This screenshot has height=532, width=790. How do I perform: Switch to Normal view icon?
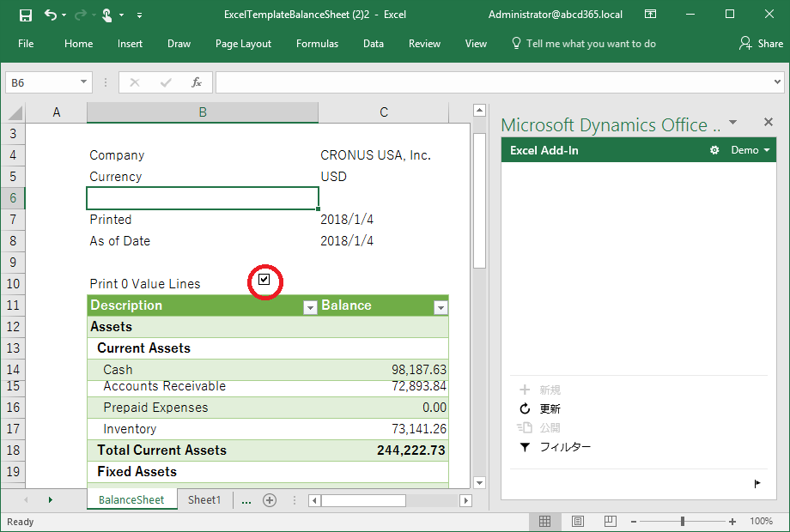coord(544,522)
